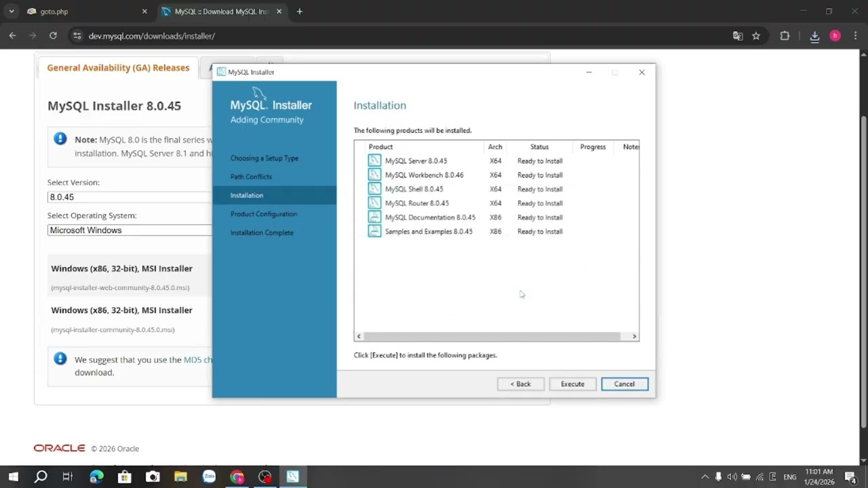Viewport: 868px width, 488px height.
Task: Open the MD5 checksums link
Action: (x=197, y=360)
